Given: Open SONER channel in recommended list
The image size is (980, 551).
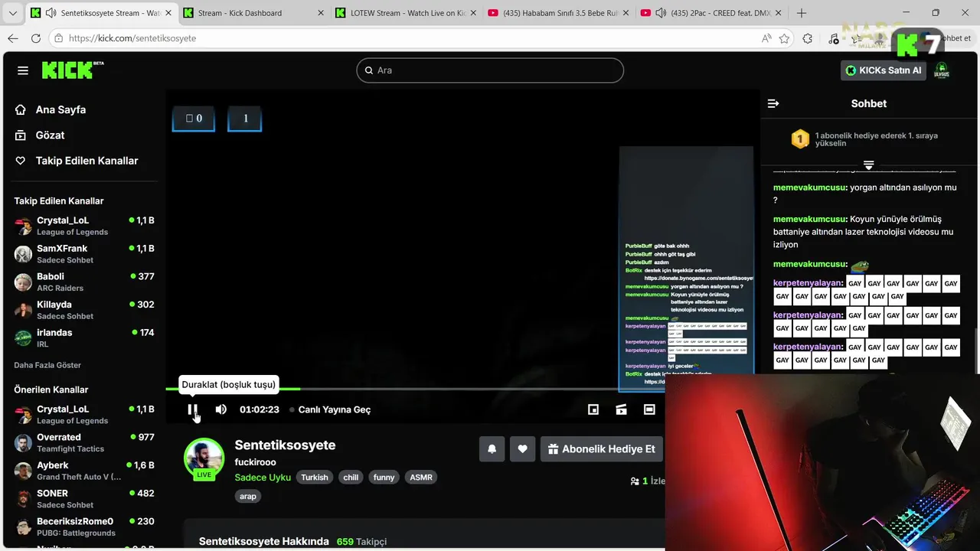Looking at the screenshot, I should [84, 499].
